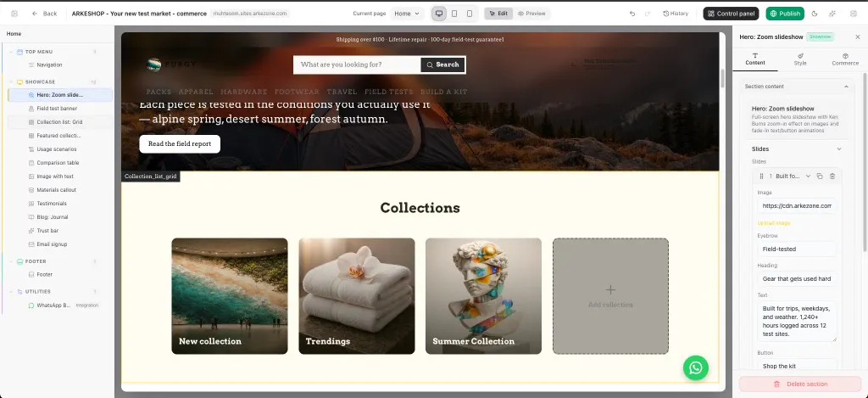Select Footer section item
Image resolution: width=868 pixels, height=398 pixels.
coord(60,274)
